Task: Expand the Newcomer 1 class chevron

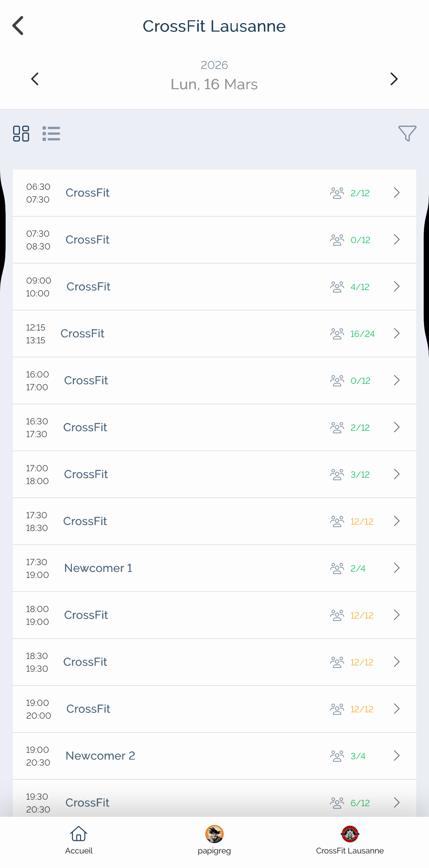Action: [x=397, y=568]
